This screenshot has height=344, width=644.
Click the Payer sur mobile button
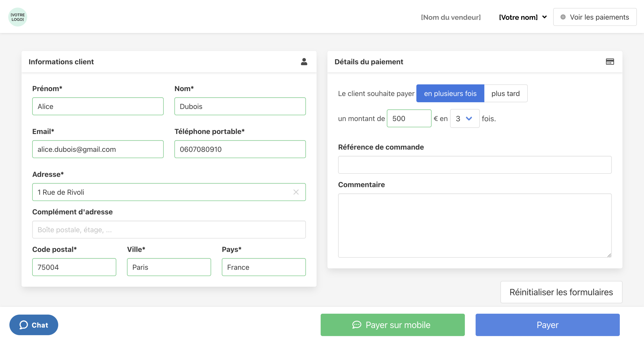[x=393, y=325]
